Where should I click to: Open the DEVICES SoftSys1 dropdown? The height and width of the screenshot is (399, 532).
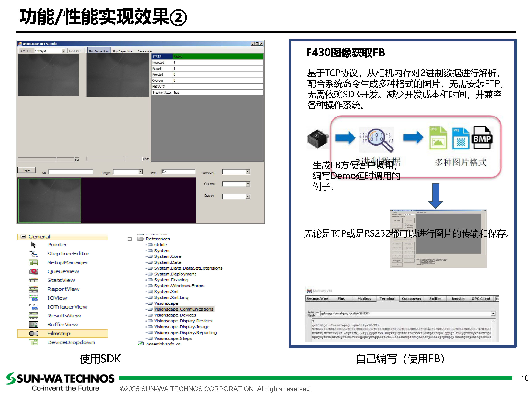[63, 51]
